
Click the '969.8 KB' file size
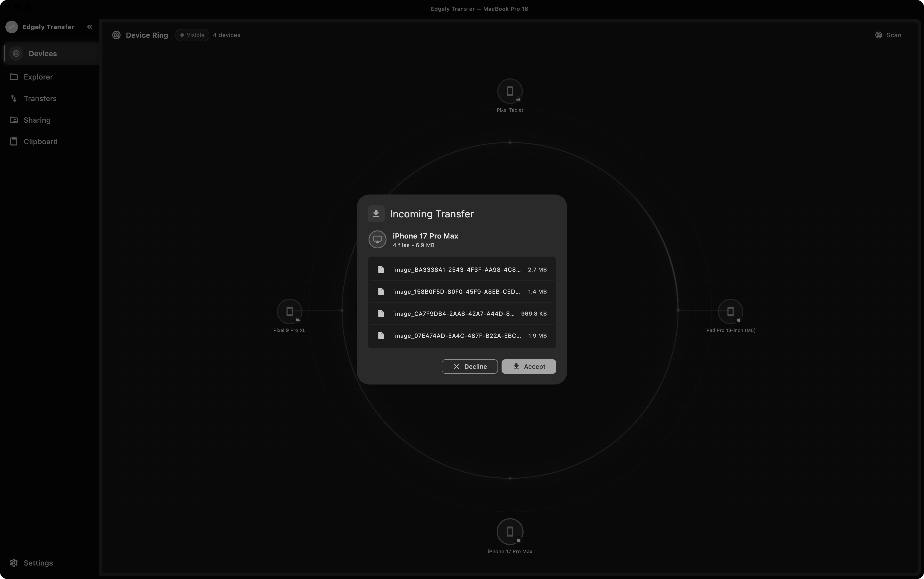tap(534, 314)
